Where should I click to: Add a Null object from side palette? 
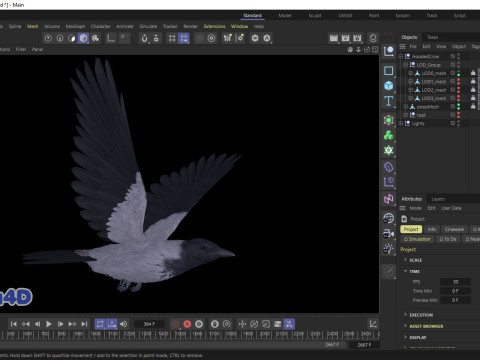(x=389, y=51)
